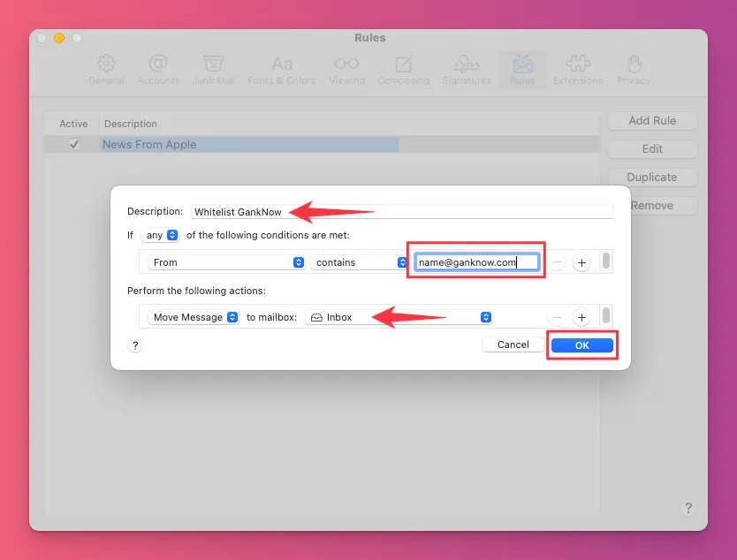Open the Privacy preferences tab
The image size is (737, 560).
click(634, 70)
